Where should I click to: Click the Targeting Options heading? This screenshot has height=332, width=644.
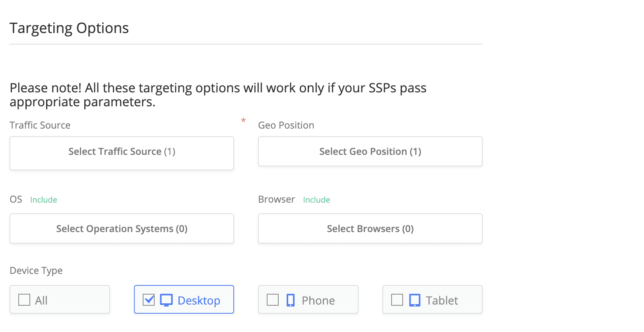click(x=69, y=28)
